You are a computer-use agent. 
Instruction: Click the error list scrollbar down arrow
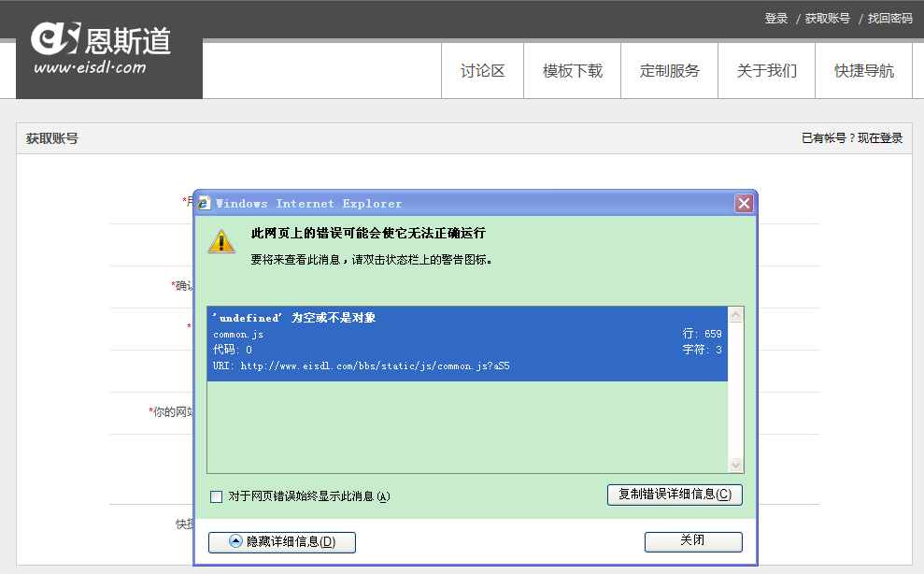pos(735,465)
